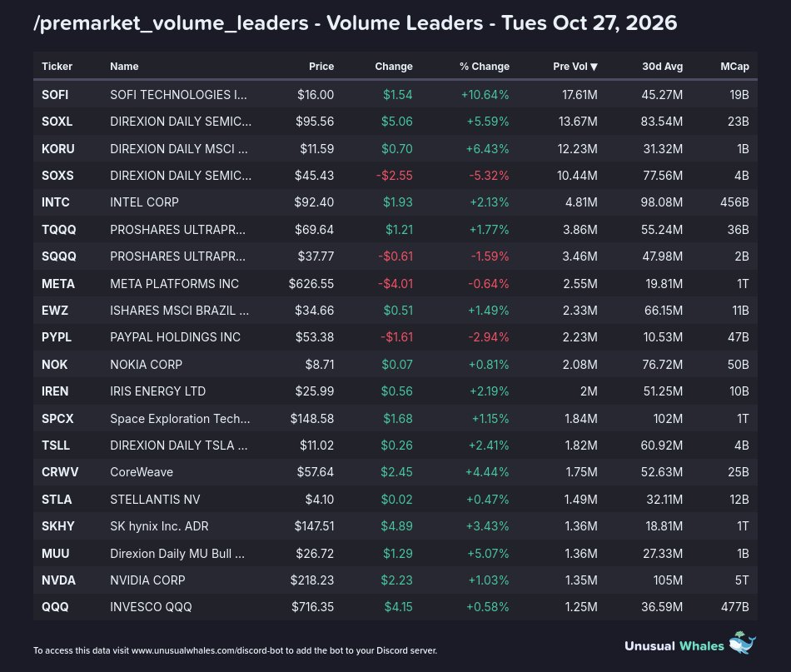This screenshot has width=791, height=672.
Task: Select the SOXL ticker cell
Action: pos(57,122)
